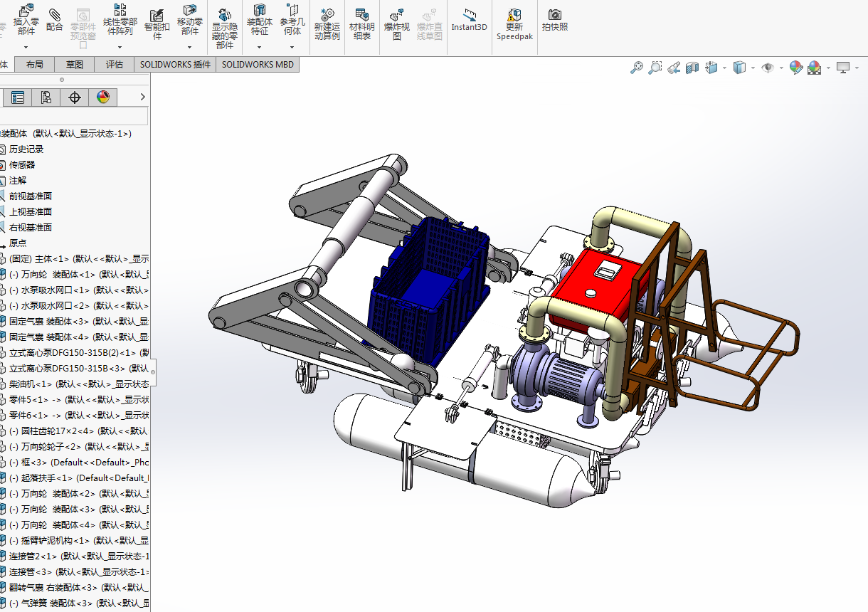Image resolution: width=868 pixels, height=612 pixels.
Task: Switch to the 评估 tab
Action: click(x=115, y=64)
